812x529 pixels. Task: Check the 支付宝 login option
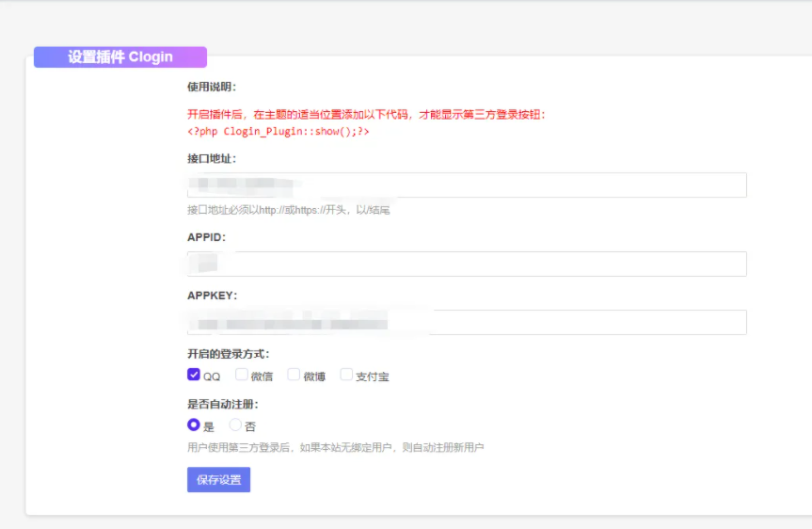pos(346,375)
